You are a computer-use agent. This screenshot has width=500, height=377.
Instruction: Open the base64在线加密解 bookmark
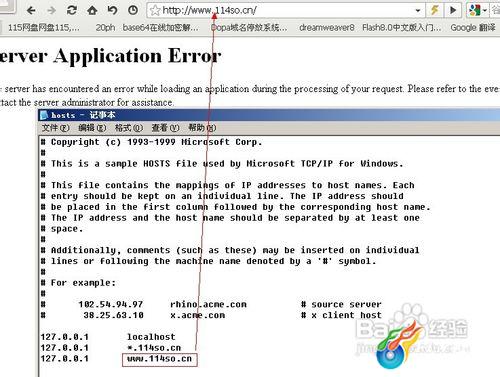pos(161,28)
